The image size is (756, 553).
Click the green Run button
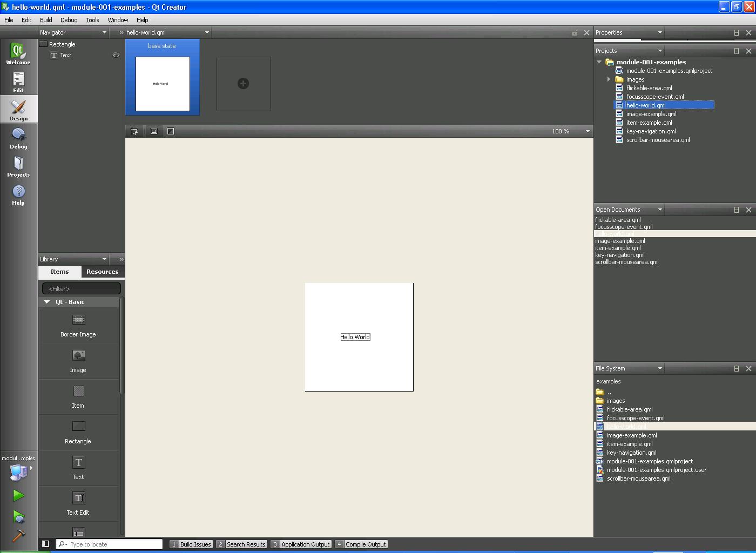18,495
